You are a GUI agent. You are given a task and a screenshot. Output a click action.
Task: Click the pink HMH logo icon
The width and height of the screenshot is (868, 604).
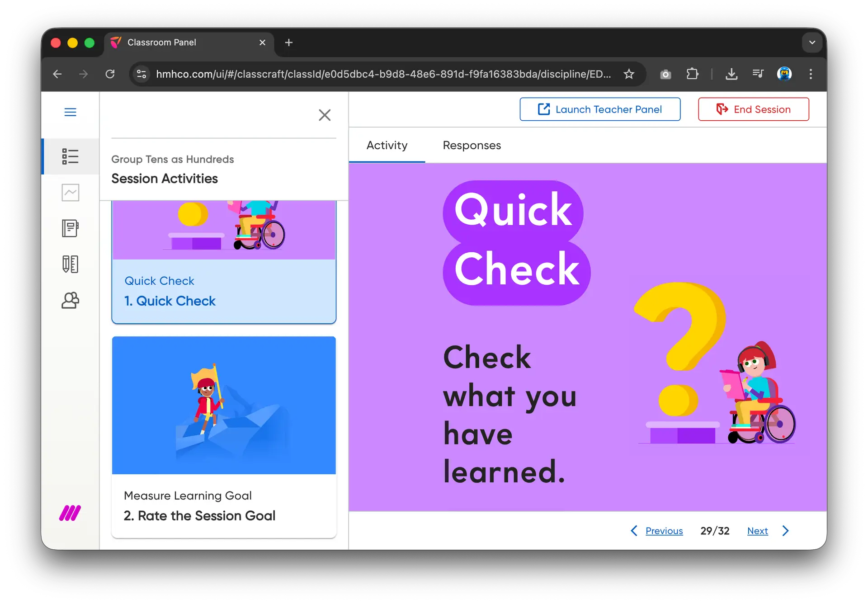[x=70, y=513]
